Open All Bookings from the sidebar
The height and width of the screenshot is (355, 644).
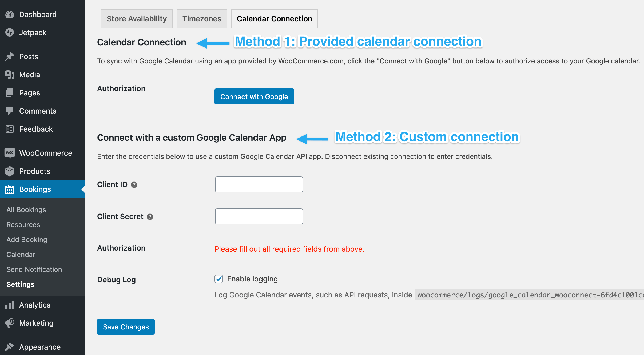26,209
